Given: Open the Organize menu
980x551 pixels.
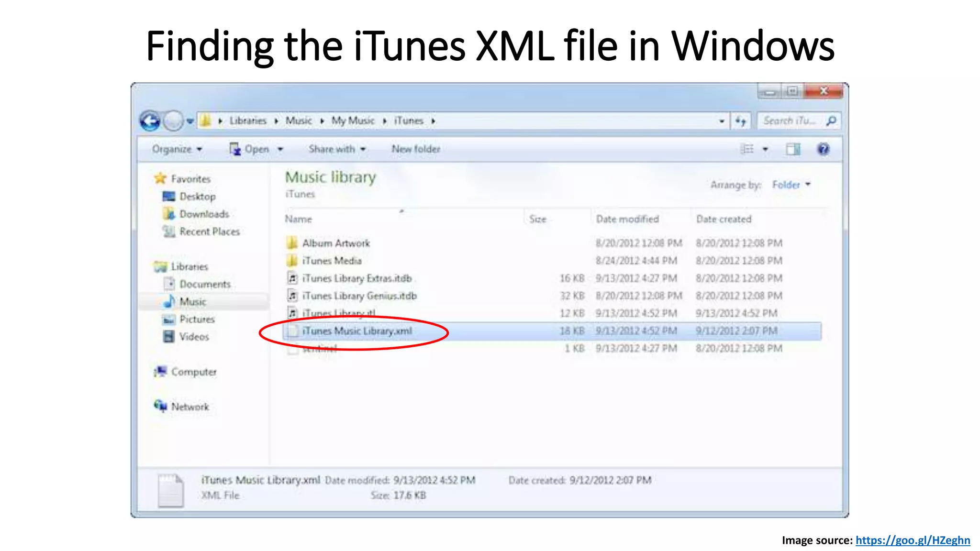Looking at the screenshot, I should coord(177,149).
